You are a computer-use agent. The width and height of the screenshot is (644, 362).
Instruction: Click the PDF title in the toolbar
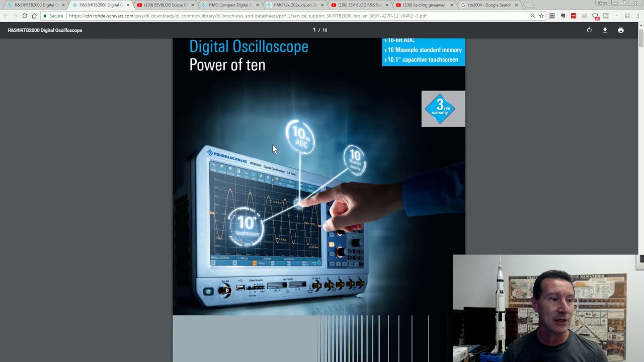pyautogui.click(x=45, y=30)
